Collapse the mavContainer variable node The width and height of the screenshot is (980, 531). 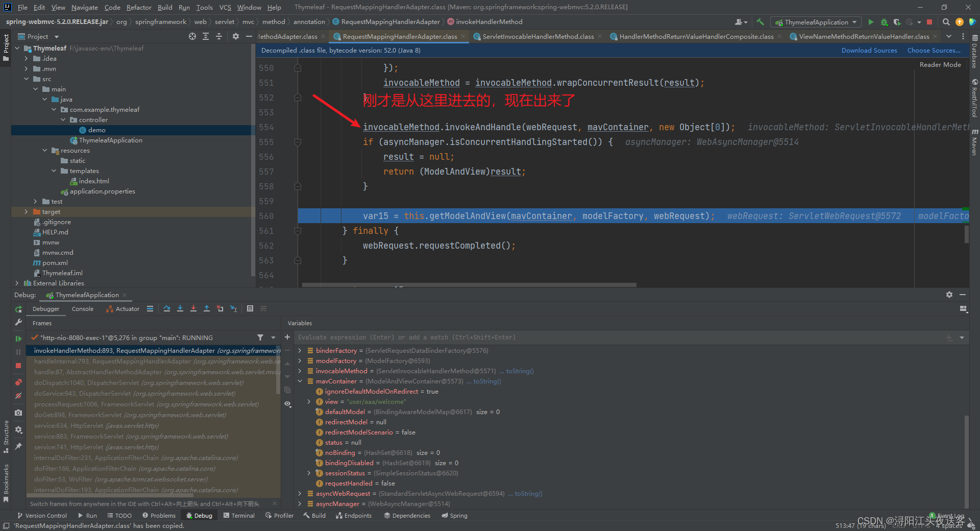[x=300, y=381]
